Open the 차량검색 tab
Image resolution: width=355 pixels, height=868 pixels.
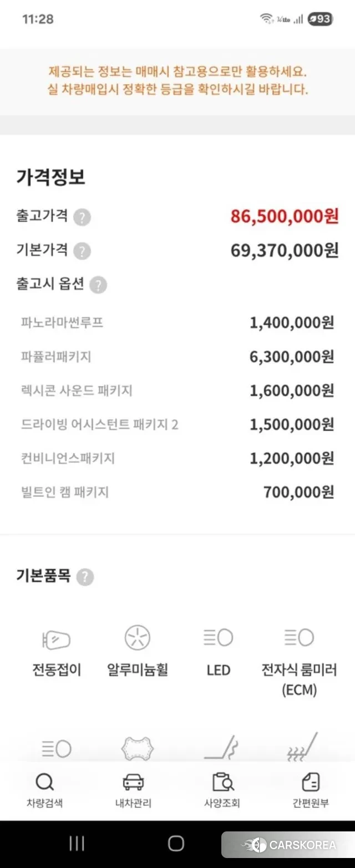click(44, 790)
